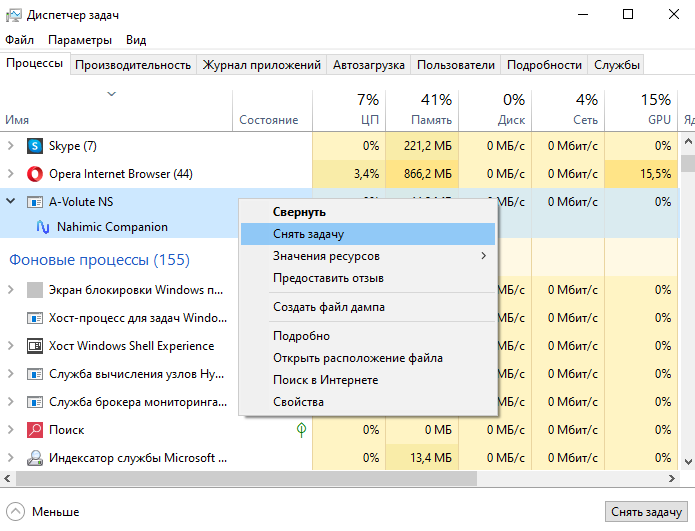Click the 15,5% GPU cell for Opera

[641, 174]
